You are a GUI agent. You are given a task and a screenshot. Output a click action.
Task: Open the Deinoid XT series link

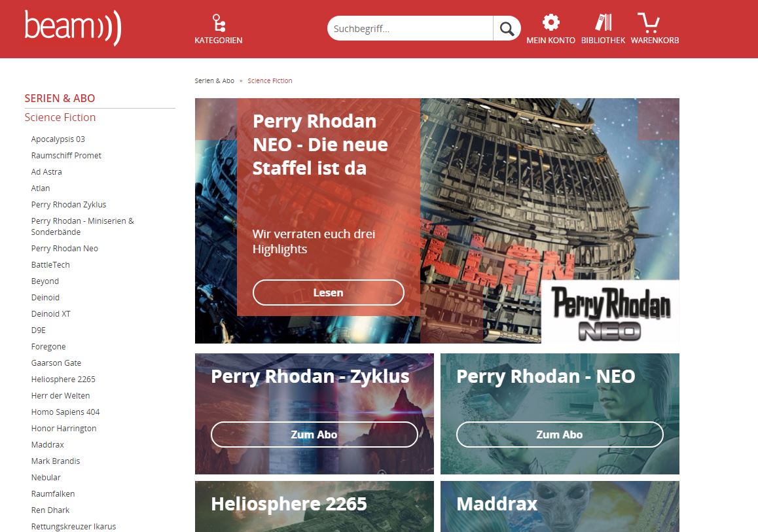[51, 314]
